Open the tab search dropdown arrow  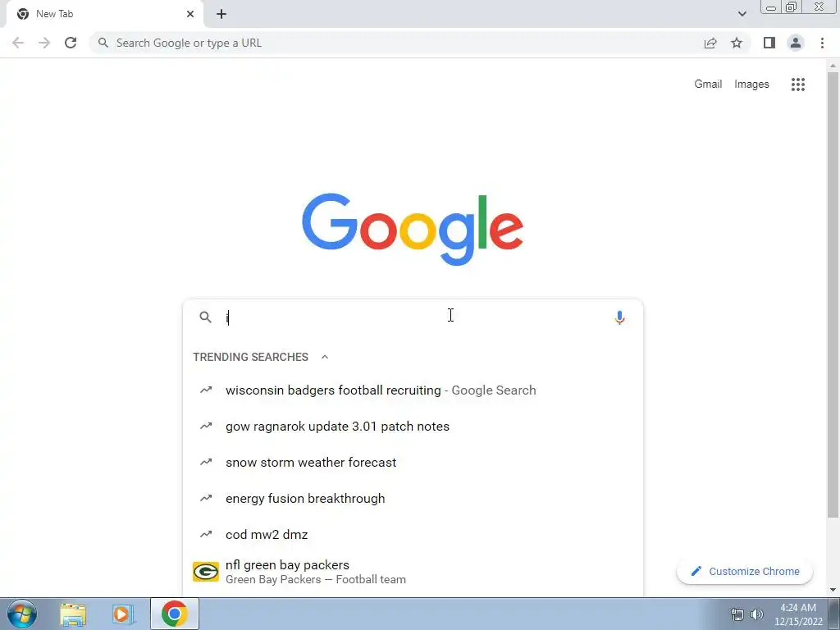pyautogui.click(x=742, y=14)
